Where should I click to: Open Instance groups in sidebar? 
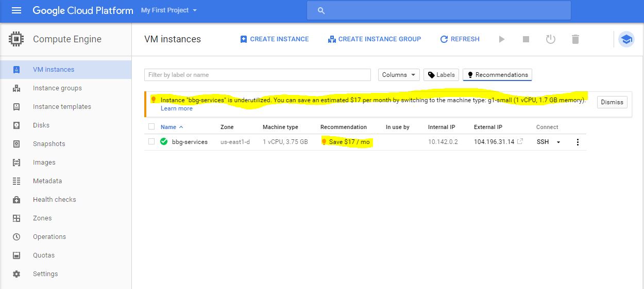pyautogui.click(x=65, y=88)
